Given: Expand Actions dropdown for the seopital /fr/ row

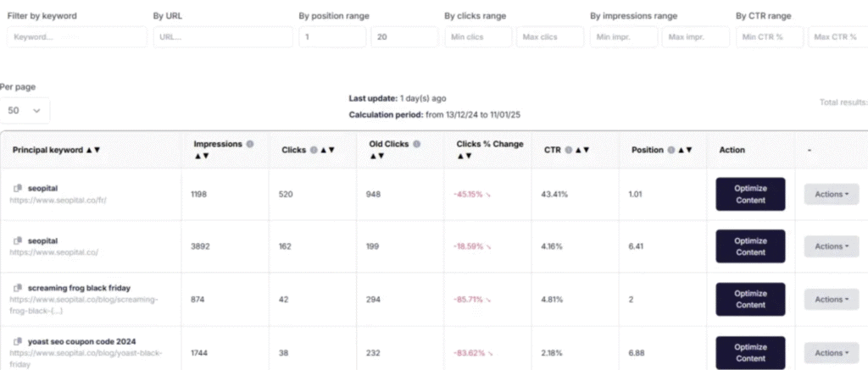Looking at the screenshot, I should [x=831, y=194].
